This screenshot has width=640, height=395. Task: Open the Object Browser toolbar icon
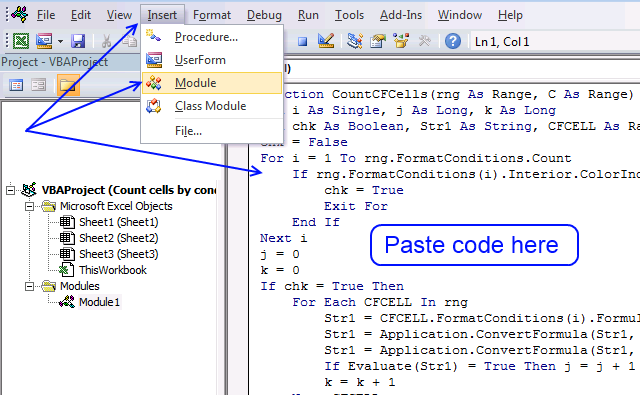(x=401, y=41)
